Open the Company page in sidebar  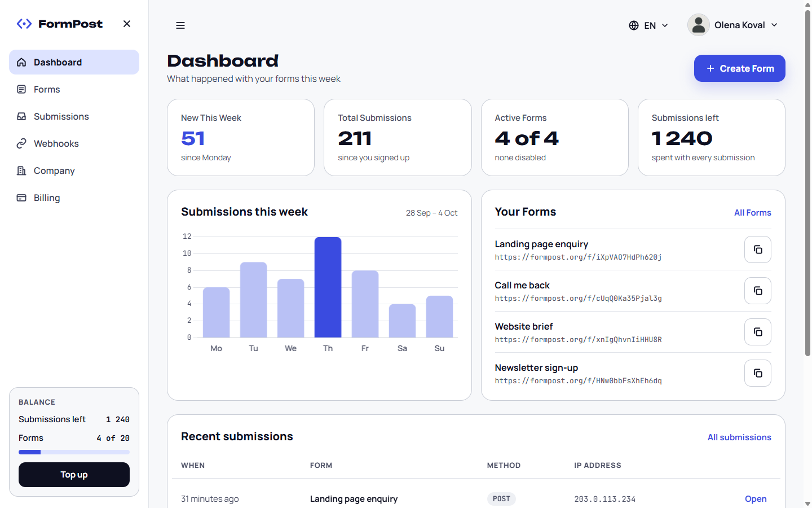tap(74, 170)
